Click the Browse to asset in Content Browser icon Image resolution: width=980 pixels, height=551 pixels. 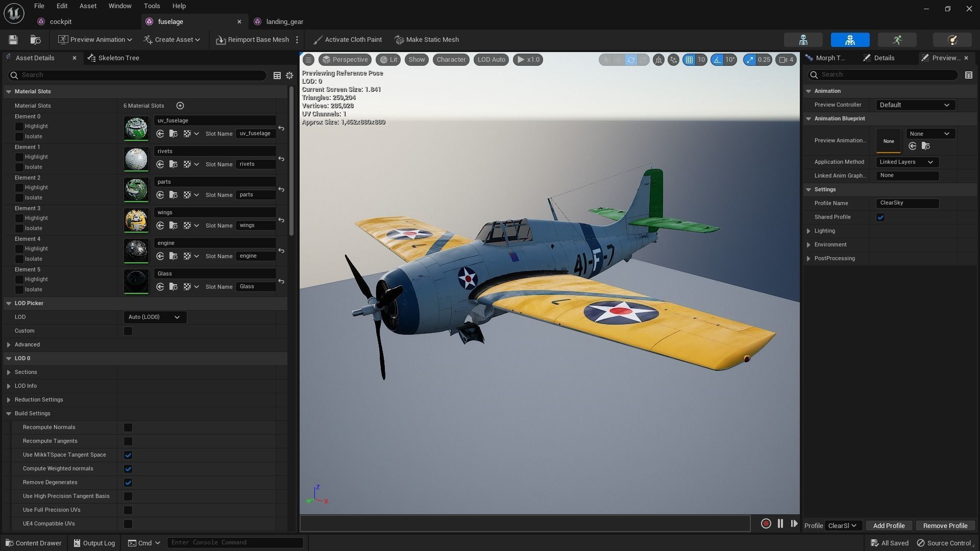click(x=35, y=40)
